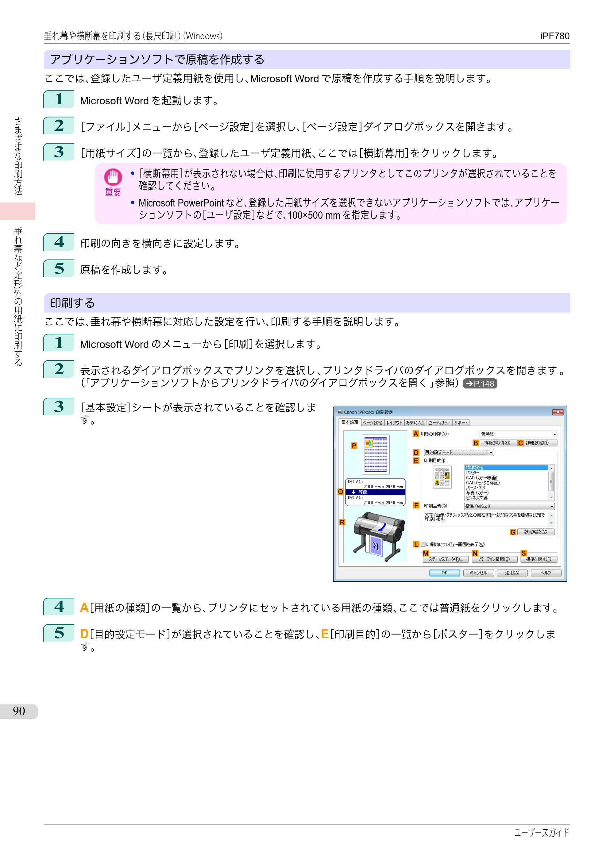Open ヘルプ in the print dialog
This screenshot has height=868, width=614.
pos(546,573)
